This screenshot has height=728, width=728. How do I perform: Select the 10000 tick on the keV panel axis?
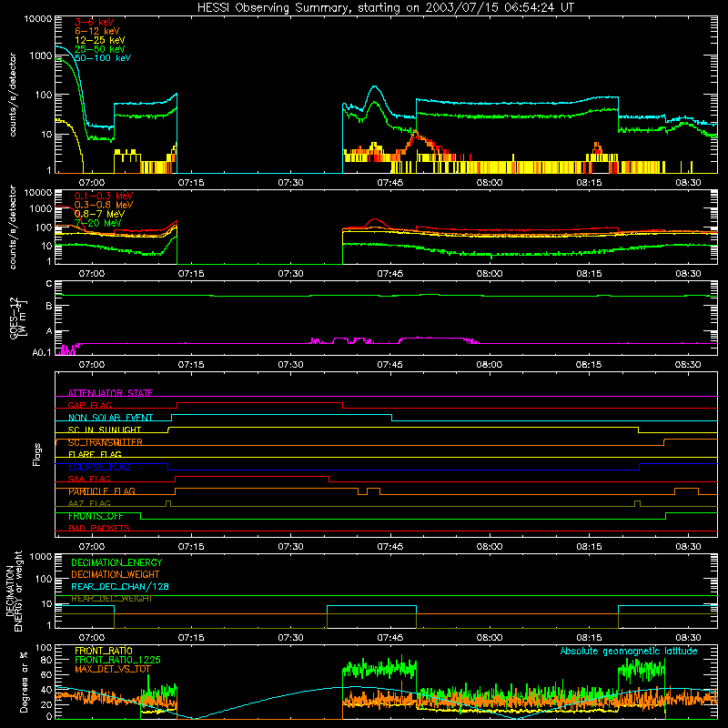pos(38,18)
